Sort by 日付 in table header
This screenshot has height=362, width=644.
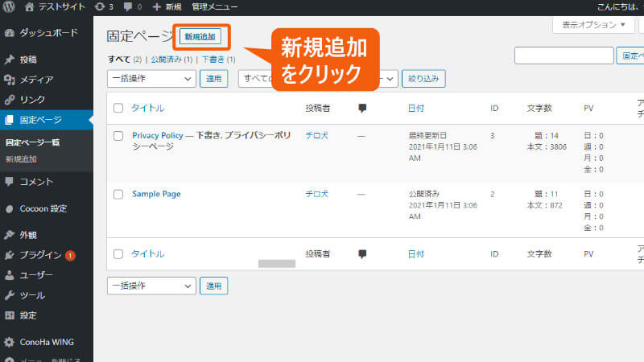point(415,109)
